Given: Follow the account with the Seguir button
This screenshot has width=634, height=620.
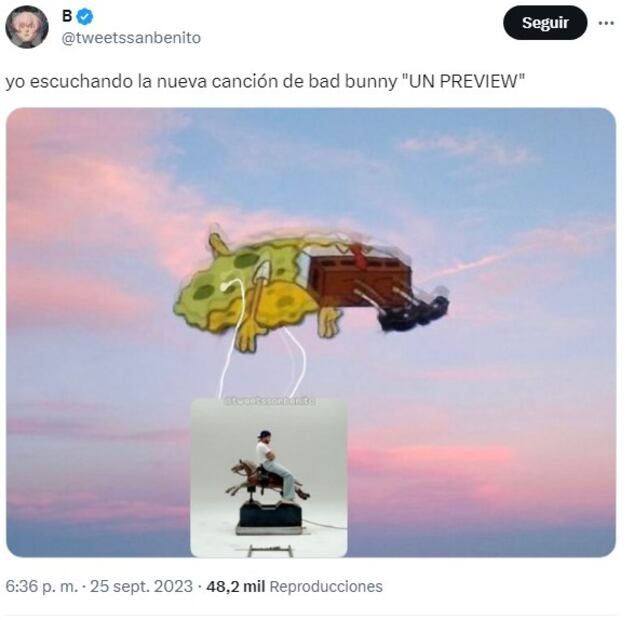Looking at the screenshot, I should pos(545,23).
